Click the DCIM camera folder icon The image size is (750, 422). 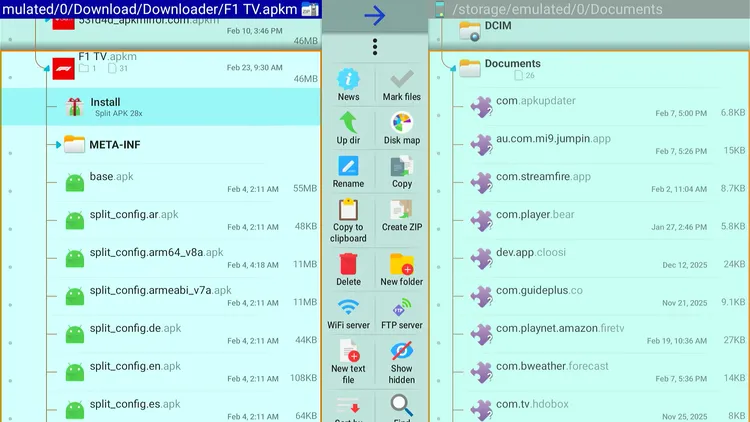[x=470, y=31]
